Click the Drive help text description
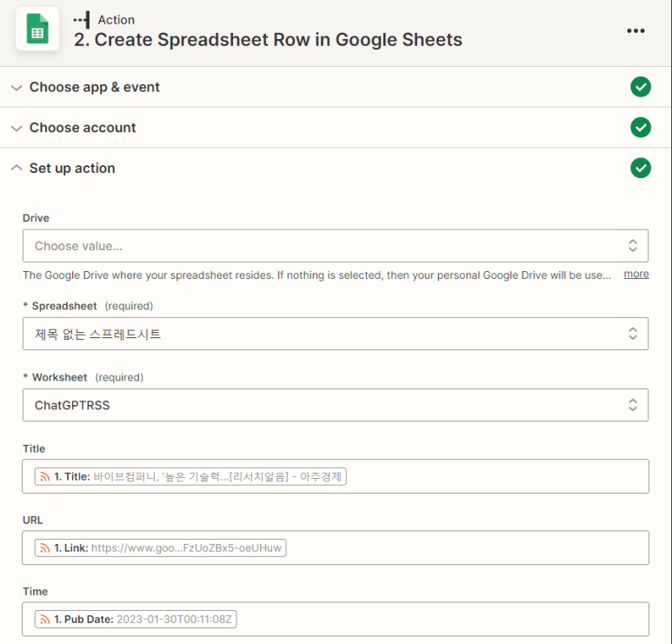The width and height of the screenshot is (672, 644). (316, 276)
